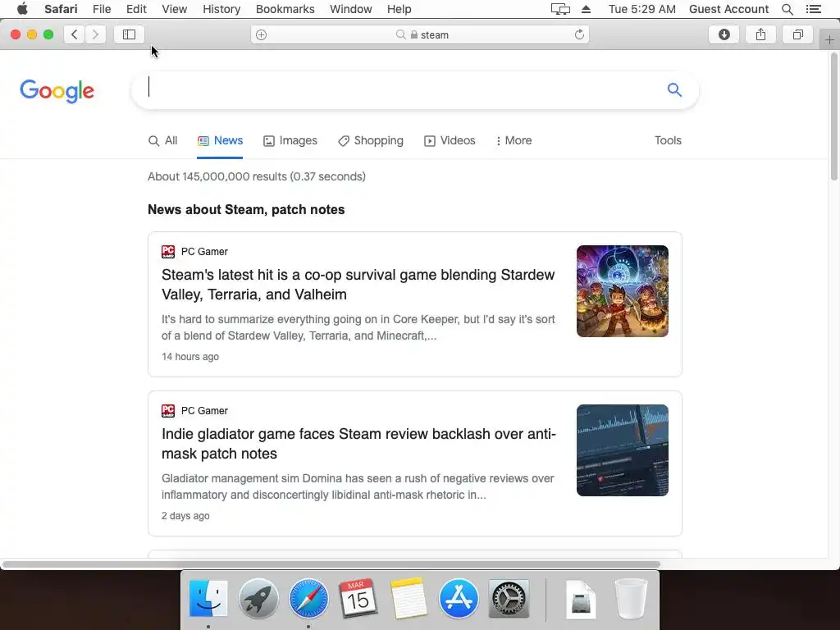Open article about co-op survival game

(358, 285)
